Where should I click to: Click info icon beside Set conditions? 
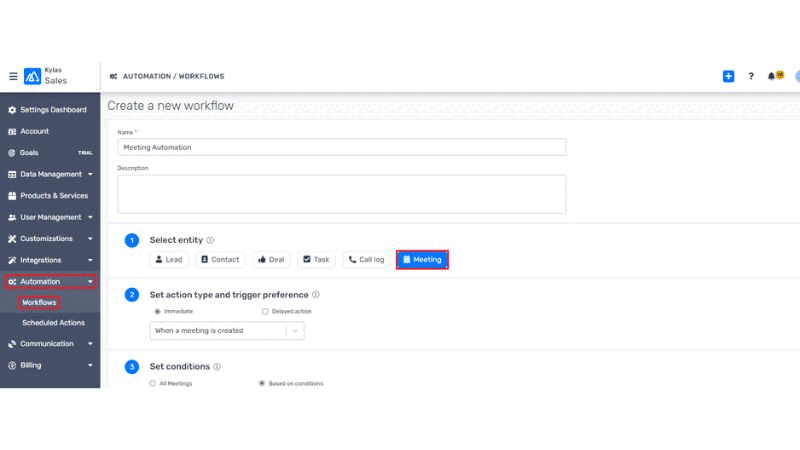[x=217, y=366]
